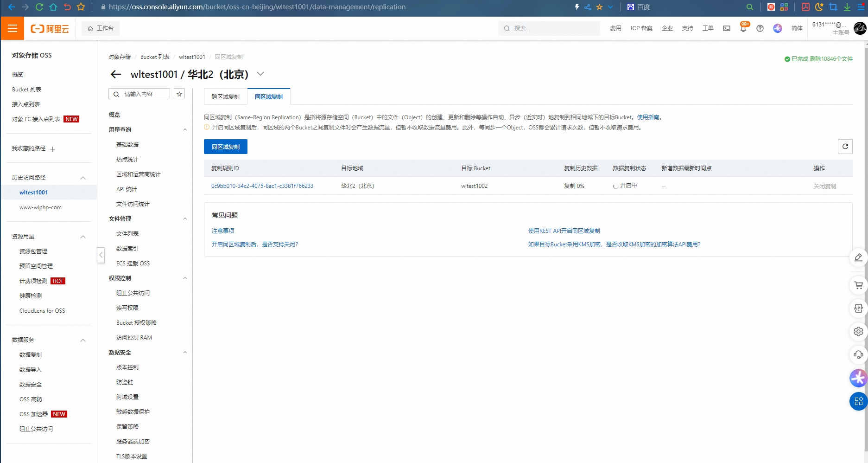
Task: Open the orange hamburger menu
Action: [x=13, y=28]
